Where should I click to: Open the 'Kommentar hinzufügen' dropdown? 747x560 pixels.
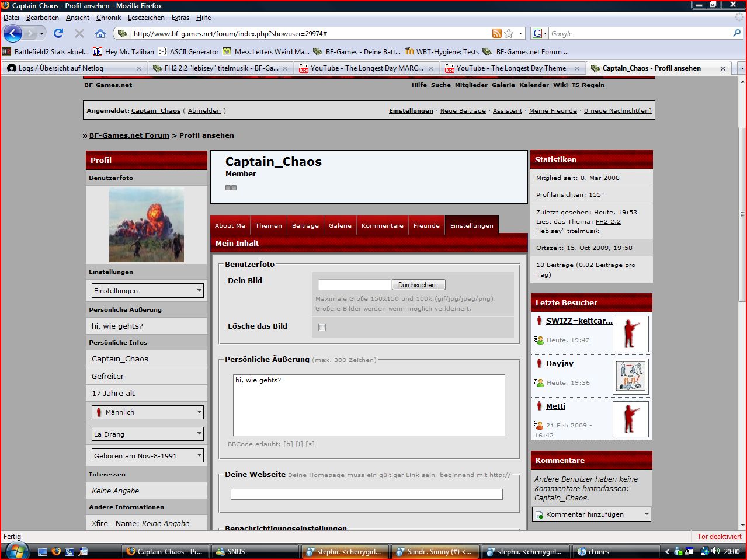pos(591,514)
